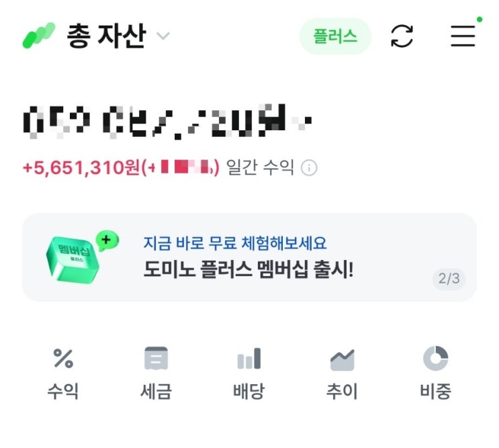The height and width of the screenshot is (448, 499).
Task: Open the hamburger menu
Action: click(463, 36)
